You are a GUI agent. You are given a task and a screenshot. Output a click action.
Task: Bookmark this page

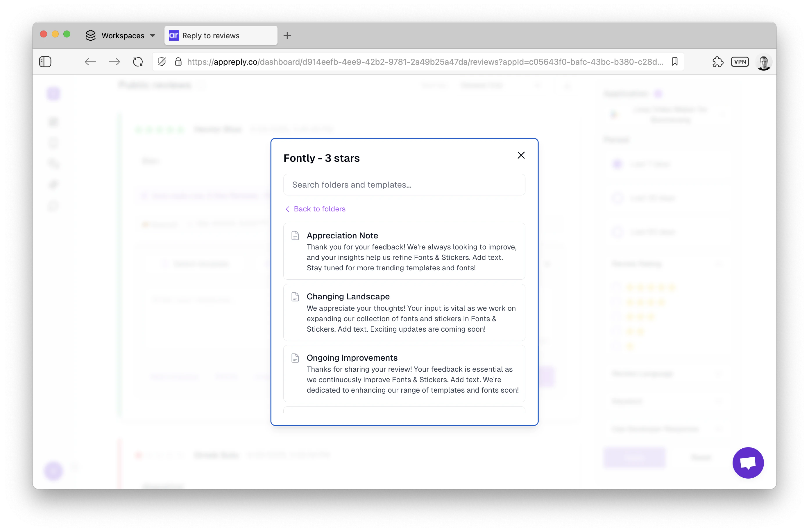675,62
